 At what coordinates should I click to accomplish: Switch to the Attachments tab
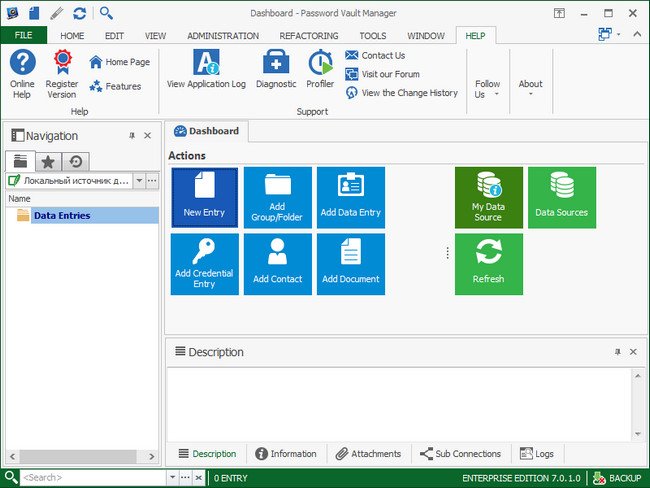[368, 454]
